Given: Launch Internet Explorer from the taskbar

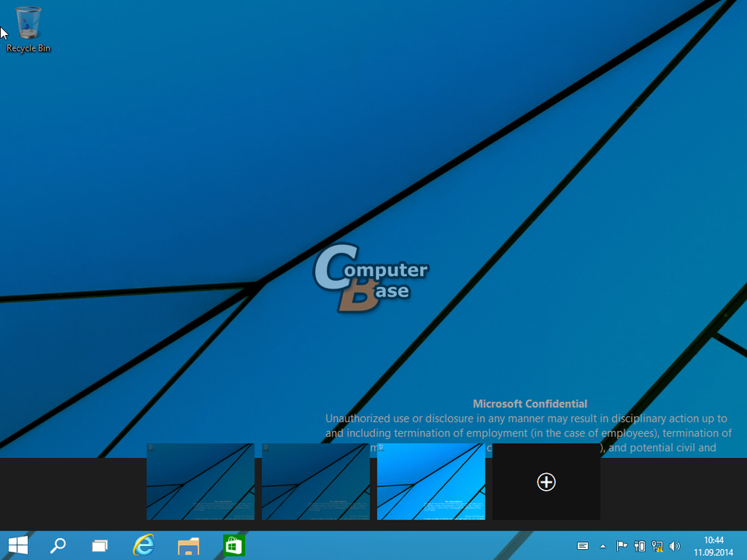Looking at the screenshot, I should (x=143, y=545).
